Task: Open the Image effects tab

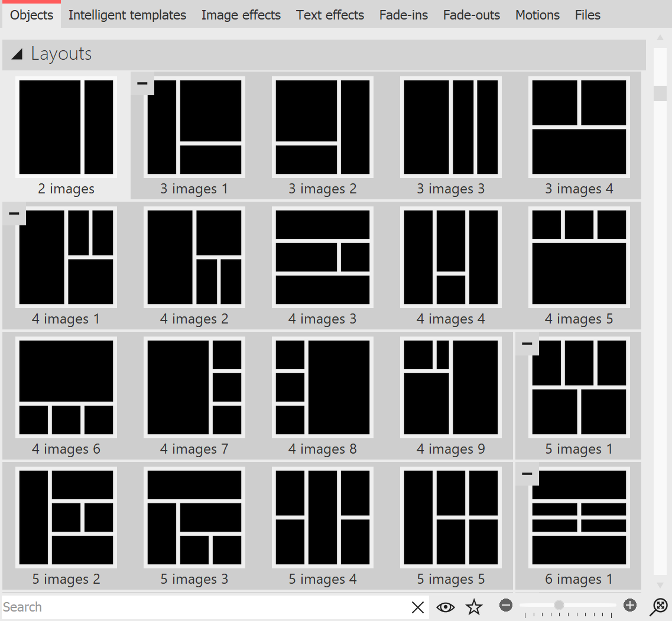Action: coord(241,15)
